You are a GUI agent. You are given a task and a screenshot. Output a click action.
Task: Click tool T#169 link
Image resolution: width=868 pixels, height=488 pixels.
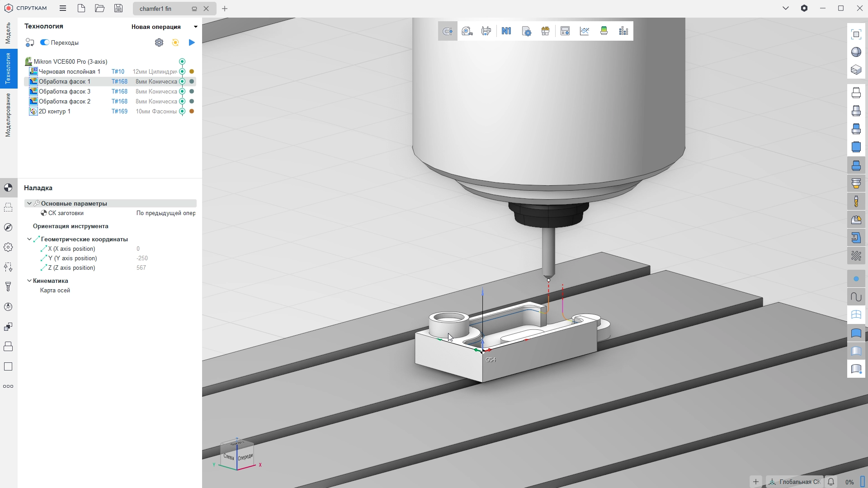pyautogui.click(x=120, y=111)
